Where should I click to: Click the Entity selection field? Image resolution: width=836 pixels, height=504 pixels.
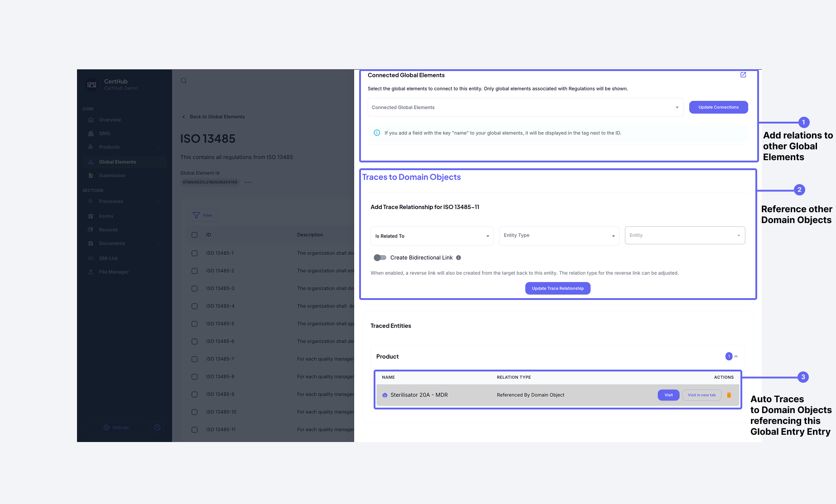click(x=684, y=236)
